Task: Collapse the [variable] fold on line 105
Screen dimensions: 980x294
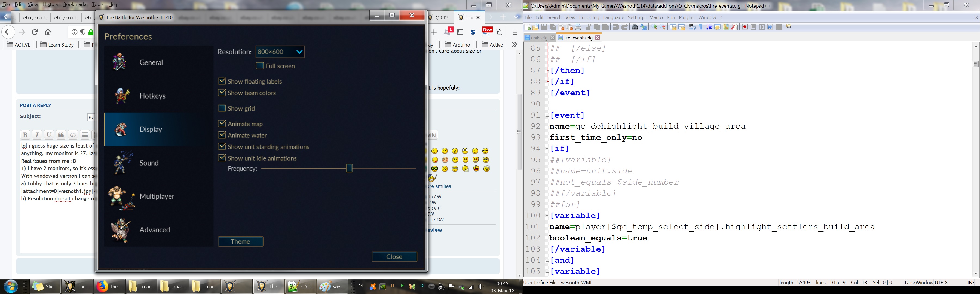Action: tap(547, 272)
